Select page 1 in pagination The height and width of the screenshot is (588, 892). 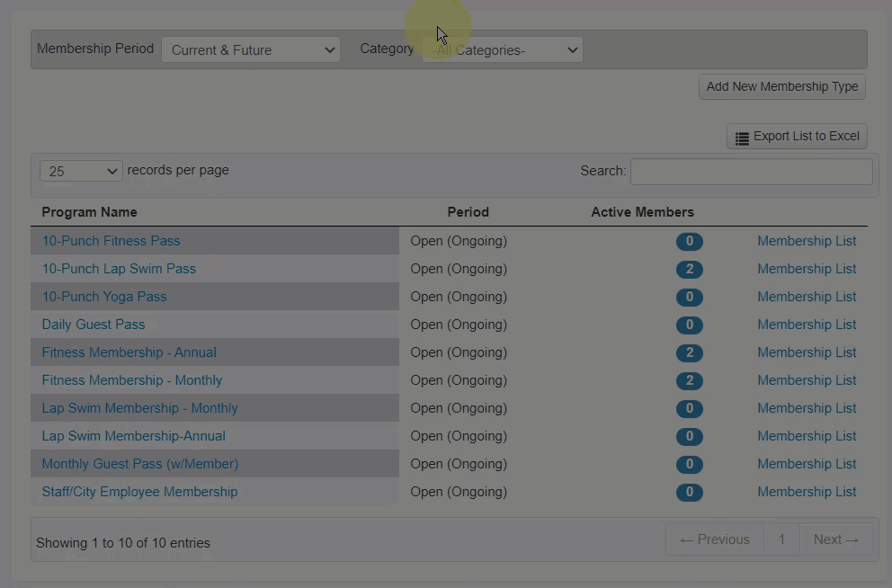point(781,539)
